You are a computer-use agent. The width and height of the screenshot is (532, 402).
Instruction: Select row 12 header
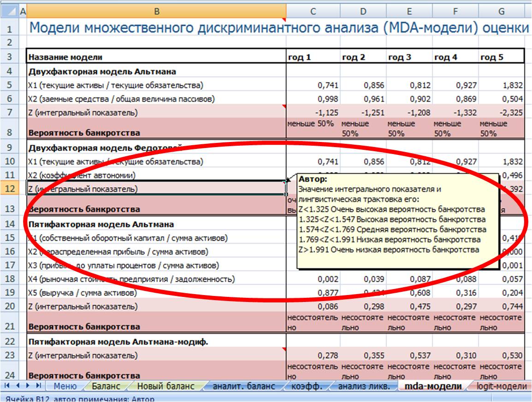(10, 188)
